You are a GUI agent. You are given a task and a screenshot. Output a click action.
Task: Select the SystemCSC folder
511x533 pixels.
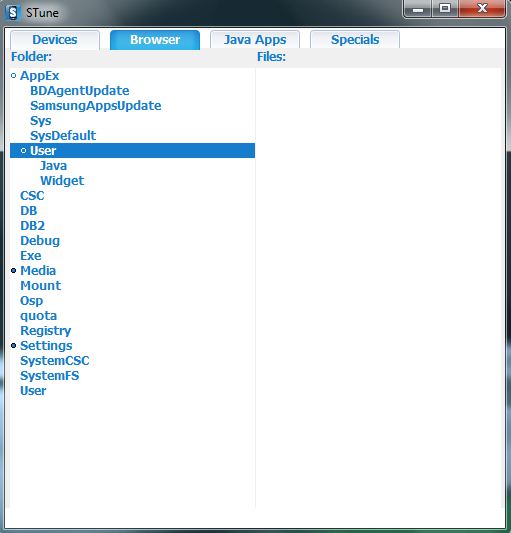click(55, 361)
